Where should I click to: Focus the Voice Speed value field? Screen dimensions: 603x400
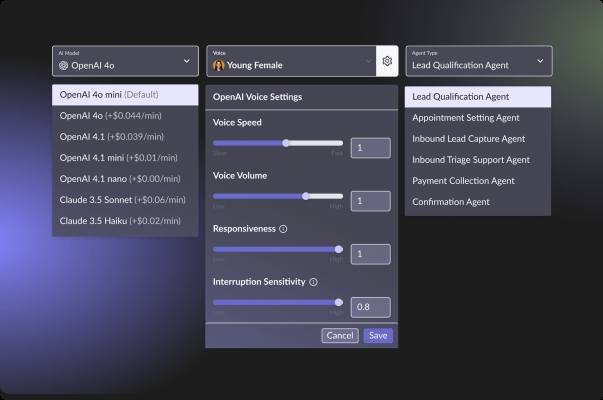point(371,148)
